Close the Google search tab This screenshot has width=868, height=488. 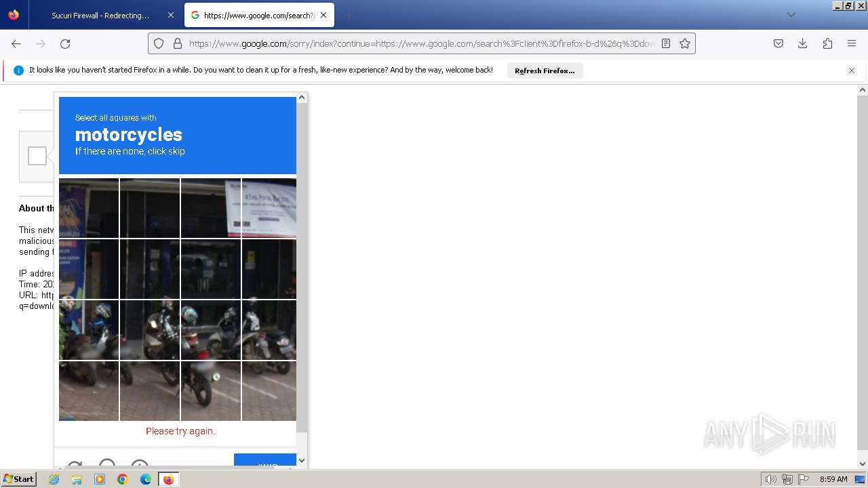coord(323,15)
